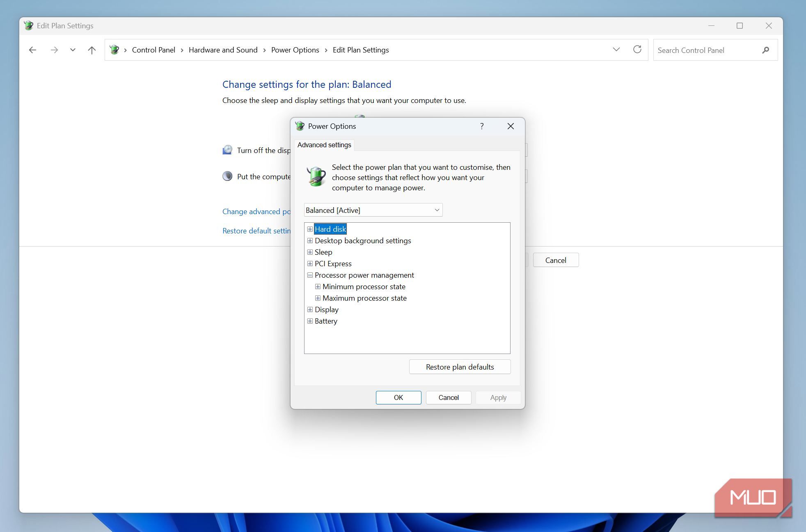
Task: Expand the Hard disk node
Action: [x=310, y=229]
